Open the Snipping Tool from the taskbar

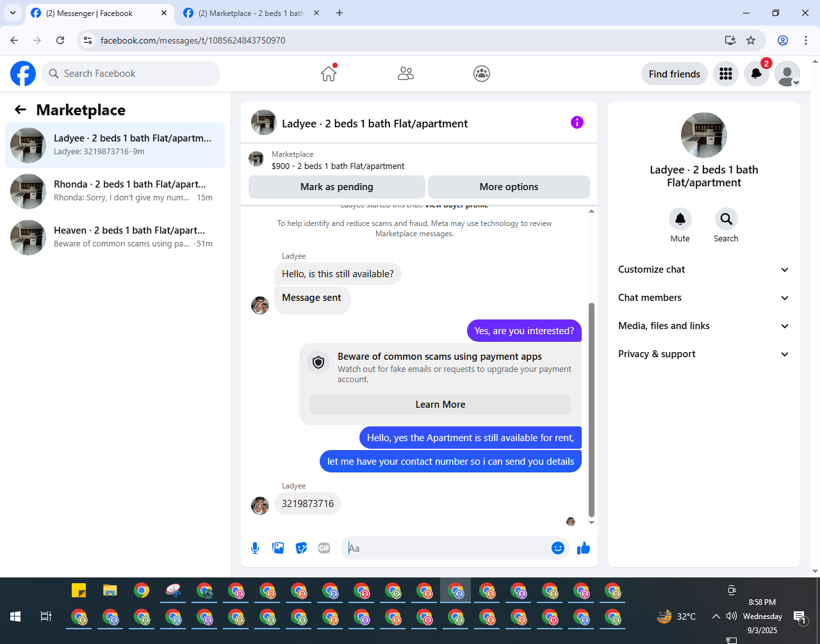tap(173, 590)
